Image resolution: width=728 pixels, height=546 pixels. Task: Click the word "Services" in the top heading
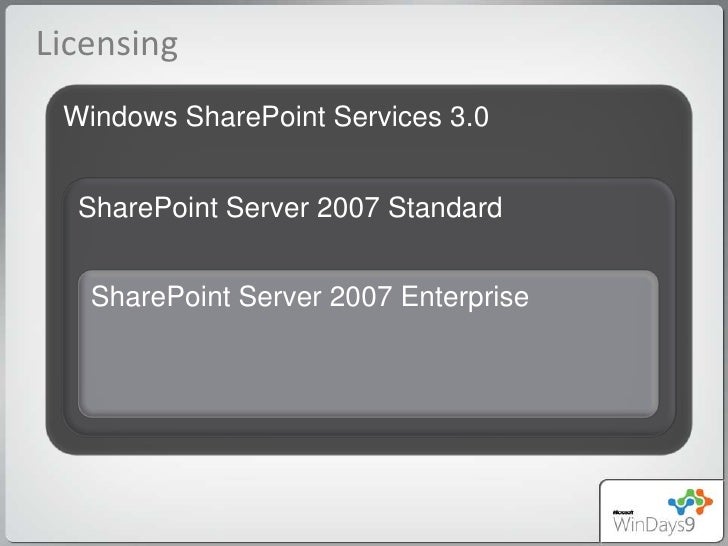click(x=387, y=116)
